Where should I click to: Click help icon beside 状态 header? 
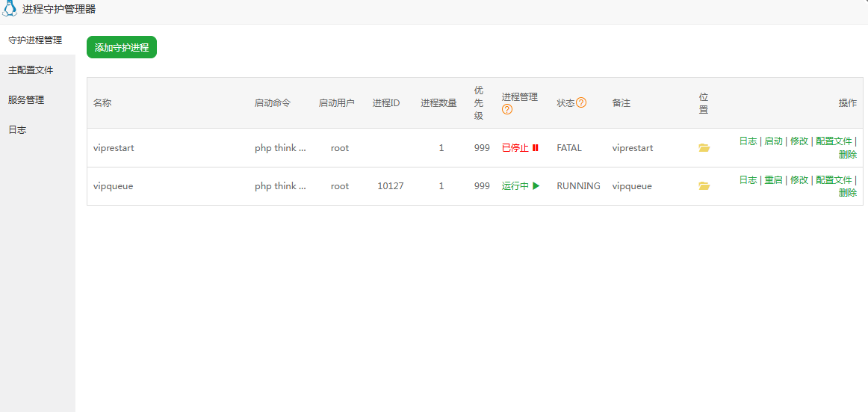coord(581,103)
